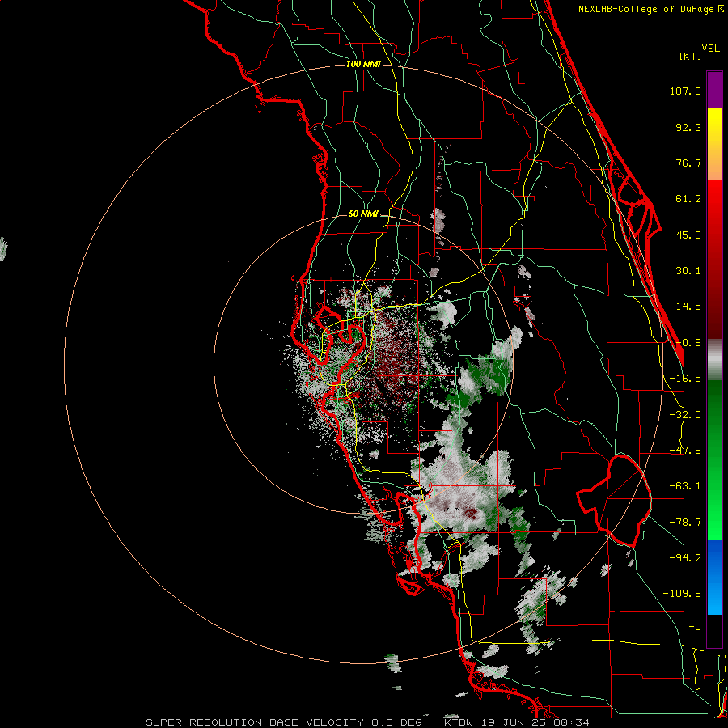Image resolution: width=728 pixels, height=728 pixels.
Task: Click the NEXLAB-College of DuPage watermark text
Action: coord(650,9)
